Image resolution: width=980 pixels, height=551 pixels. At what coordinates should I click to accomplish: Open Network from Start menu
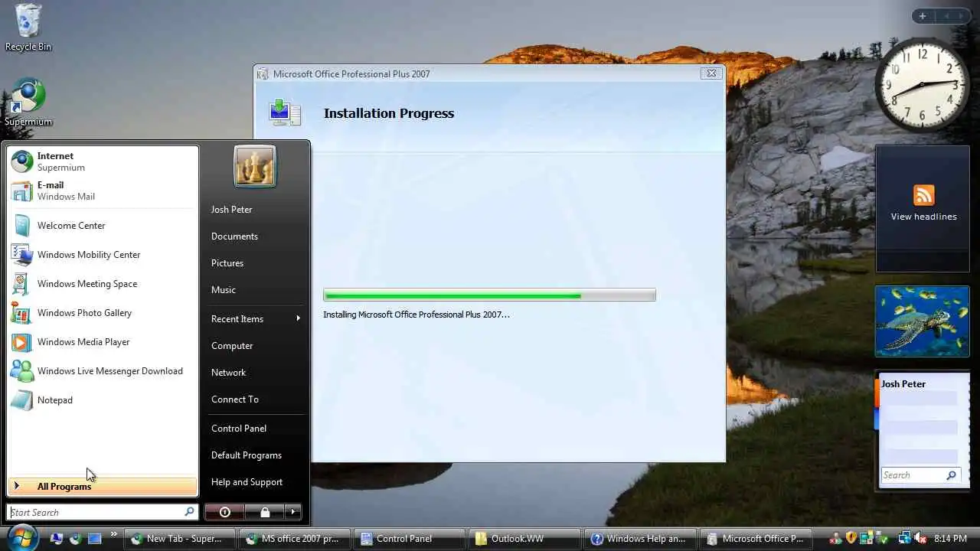click(228, 373)
